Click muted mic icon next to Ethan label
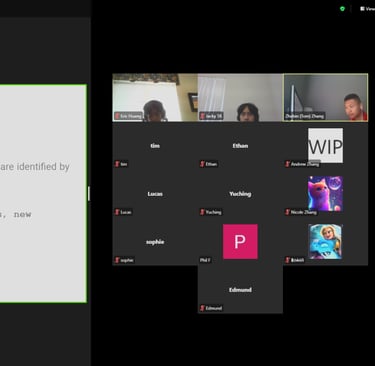Screen dimensions: 375x366 (202, 164)
